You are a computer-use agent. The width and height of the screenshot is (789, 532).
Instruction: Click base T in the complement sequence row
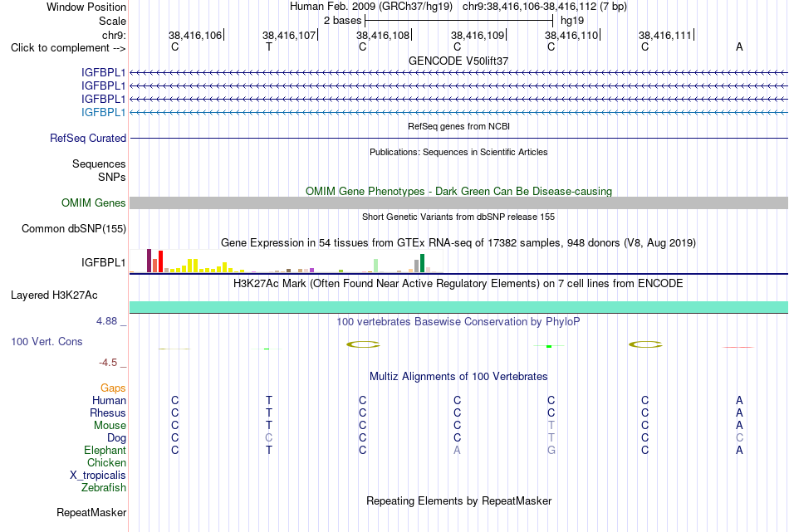(x=269, y=46)
